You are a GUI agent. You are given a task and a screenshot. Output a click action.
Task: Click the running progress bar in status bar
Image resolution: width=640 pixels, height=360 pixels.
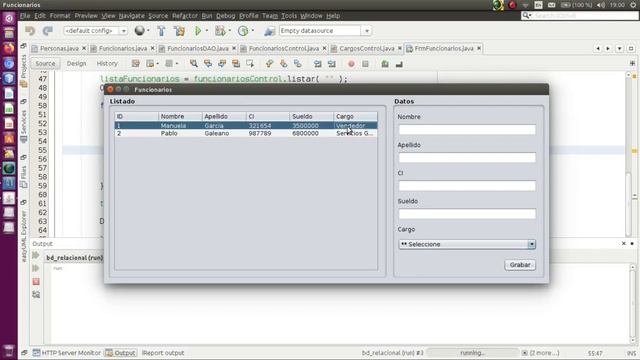click(x=473, y=353)
